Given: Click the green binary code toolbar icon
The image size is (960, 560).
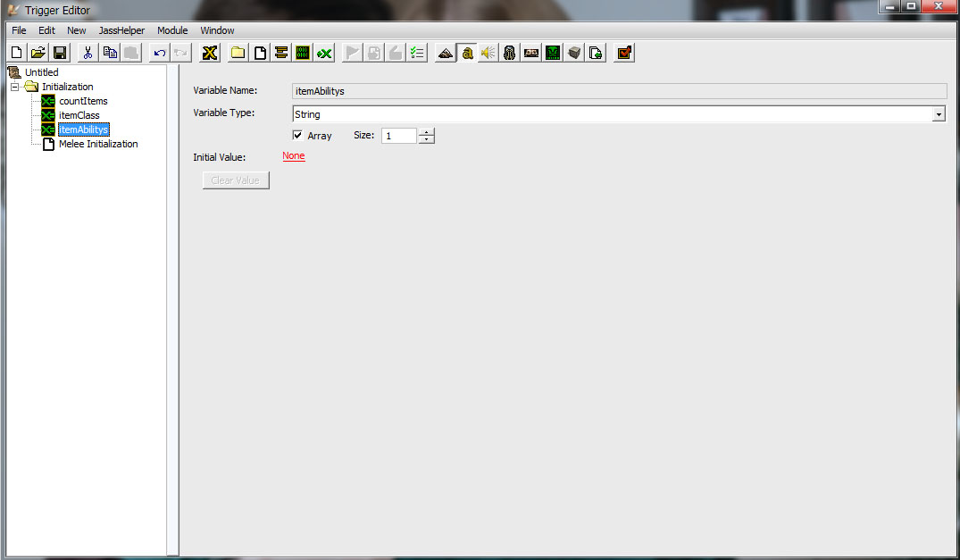Looking at the screenshot, I should point(303,54).
